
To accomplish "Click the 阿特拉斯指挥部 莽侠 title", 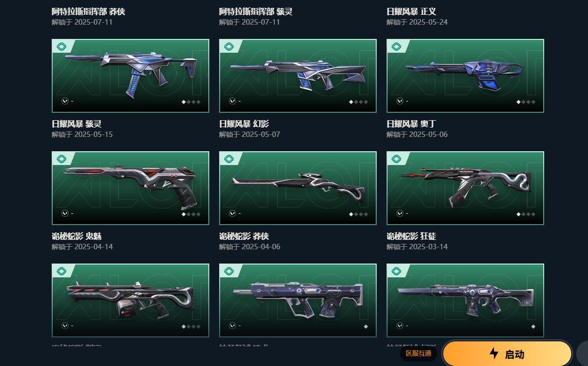I will [x=89, y=12].
